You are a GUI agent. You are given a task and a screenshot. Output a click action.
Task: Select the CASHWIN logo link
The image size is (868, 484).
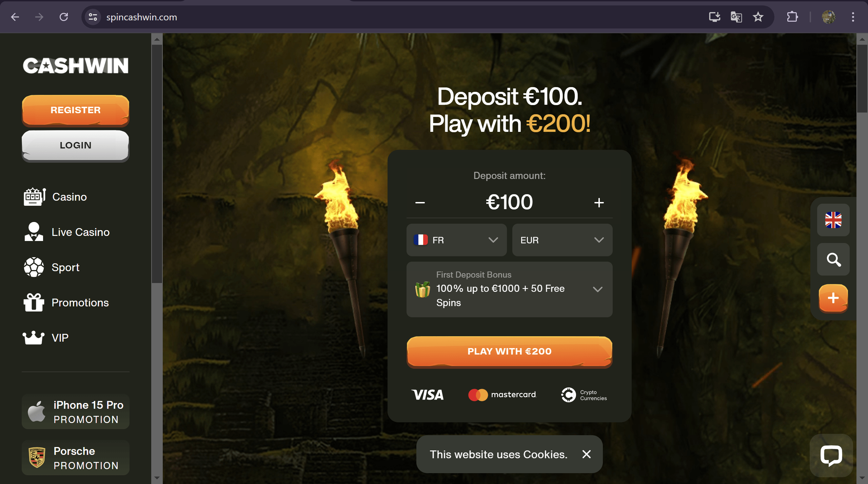[76, 65]
